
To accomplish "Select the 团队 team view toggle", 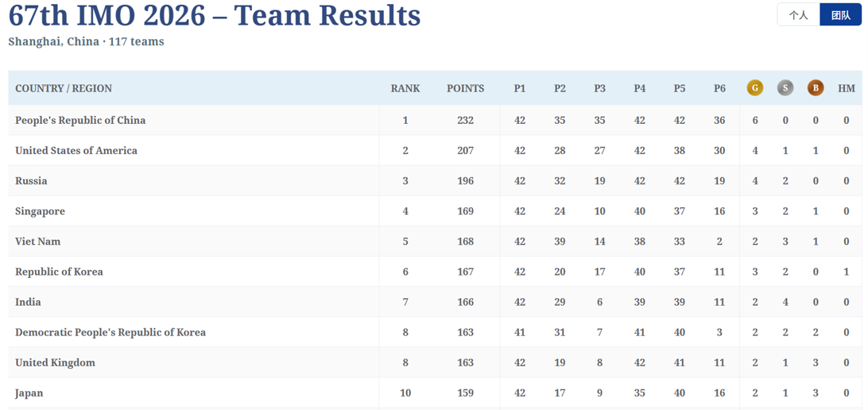I will click(840, 15).
